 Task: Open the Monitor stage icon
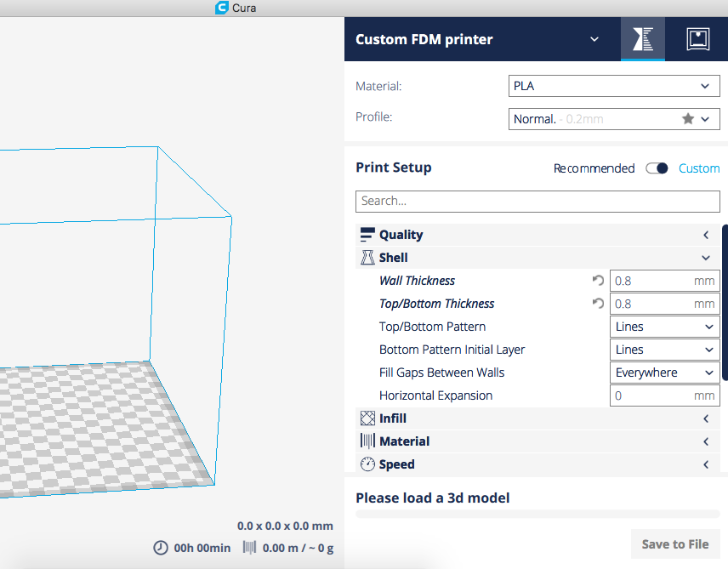click(698, 39)
